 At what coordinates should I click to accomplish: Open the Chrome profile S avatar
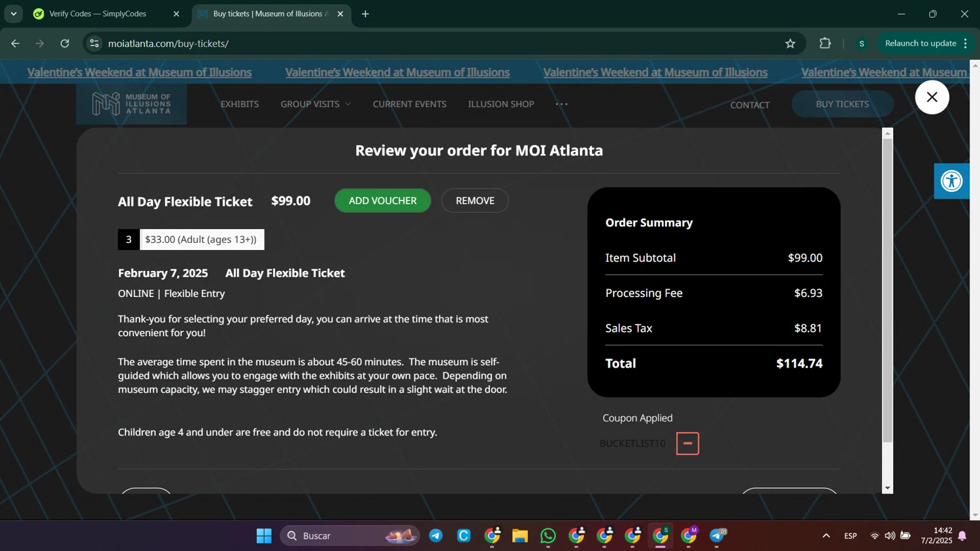tap(861, 44)
